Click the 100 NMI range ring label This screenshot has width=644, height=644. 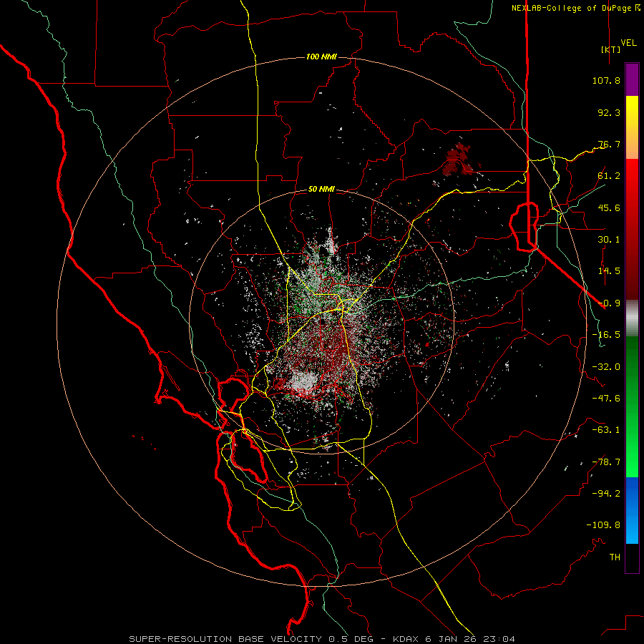[x=321, y=57]
